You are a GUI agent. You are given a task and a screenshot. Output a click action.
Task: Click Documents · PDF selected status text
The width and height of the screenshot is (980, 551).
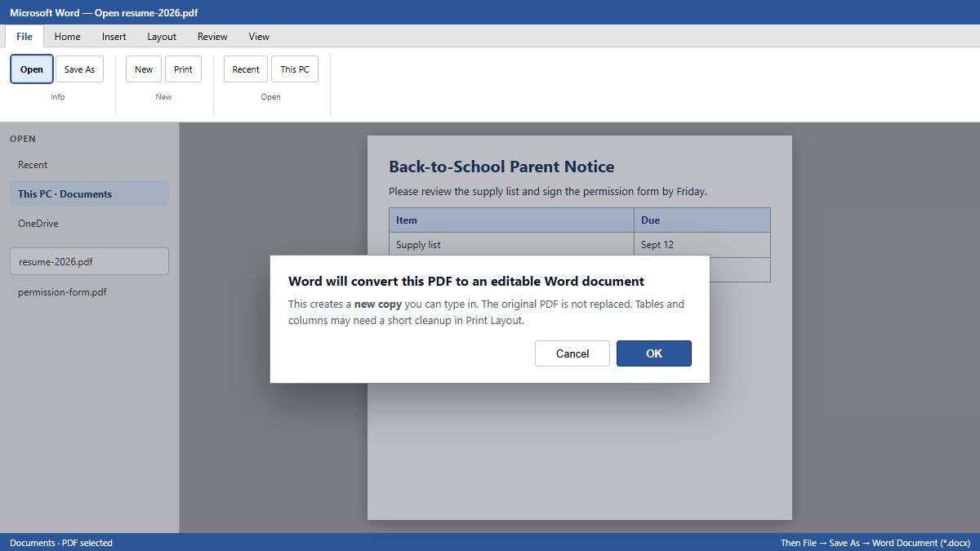click(61, 543)
